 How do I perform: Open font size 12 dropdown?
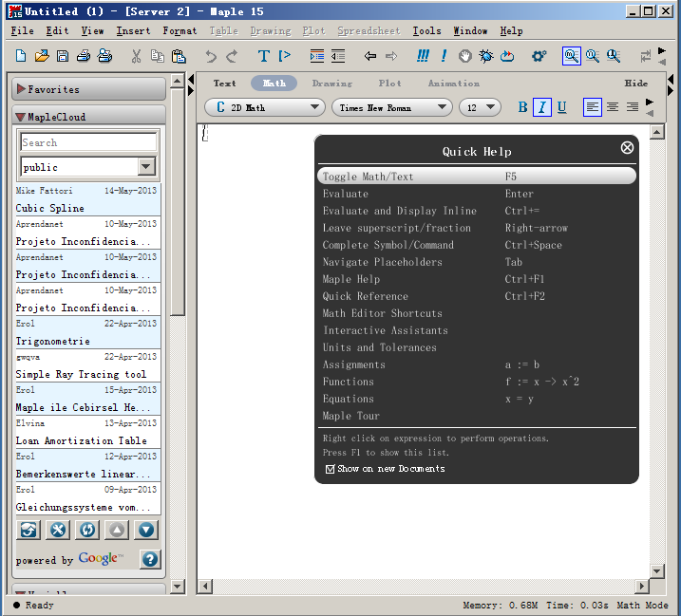[x=480, y=107]
